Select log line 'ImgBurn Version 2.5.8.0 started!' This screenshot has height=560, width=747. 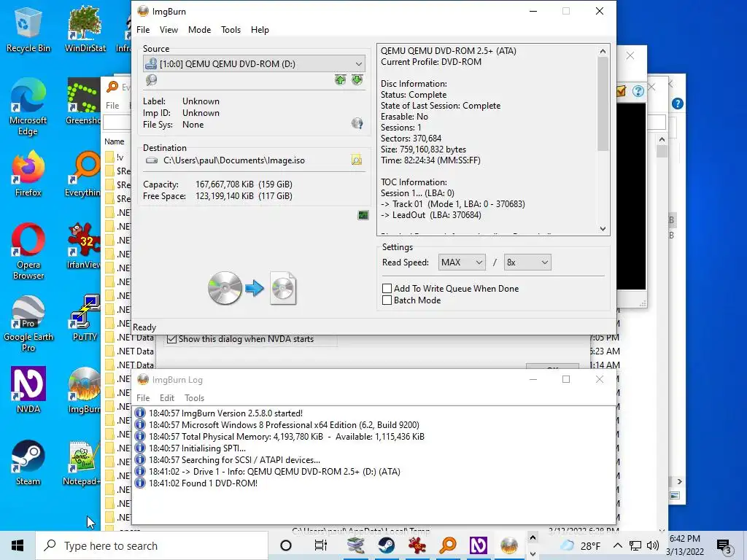[x=225, y=413]
